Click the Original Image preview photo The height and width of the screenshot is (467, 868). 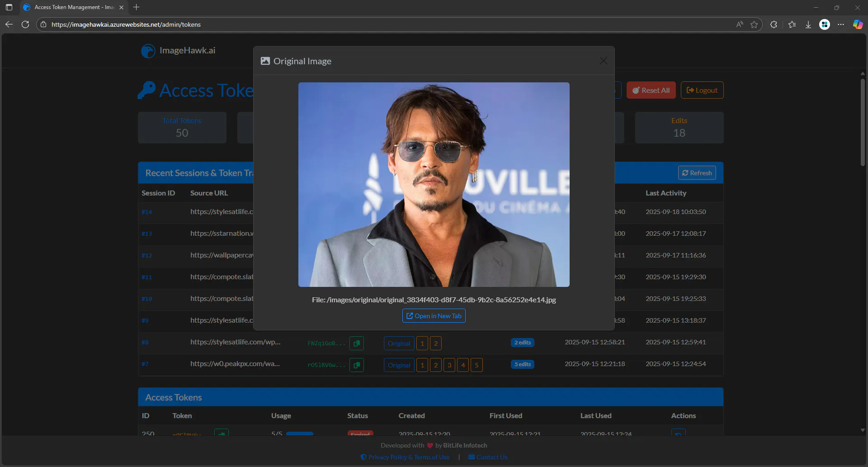tap(434, 185)
